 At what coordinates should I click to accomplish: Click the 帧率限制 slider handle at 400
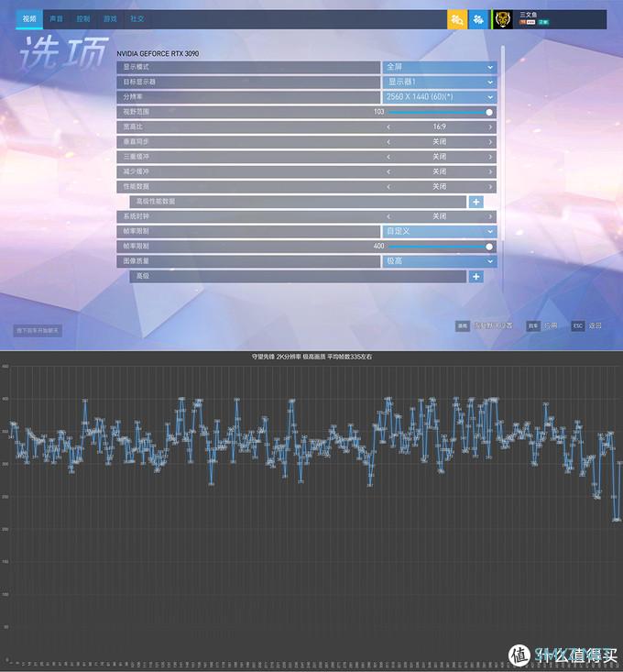(489, 247)
